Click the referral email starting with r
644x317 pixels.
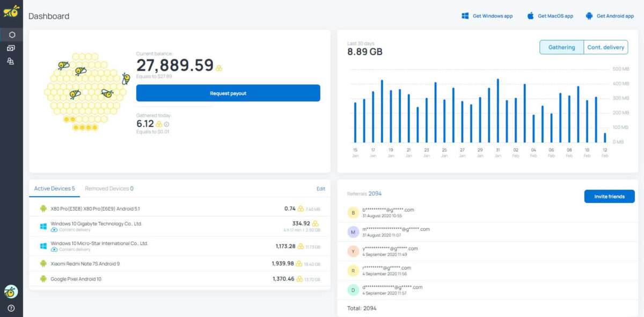pos(386,268)
